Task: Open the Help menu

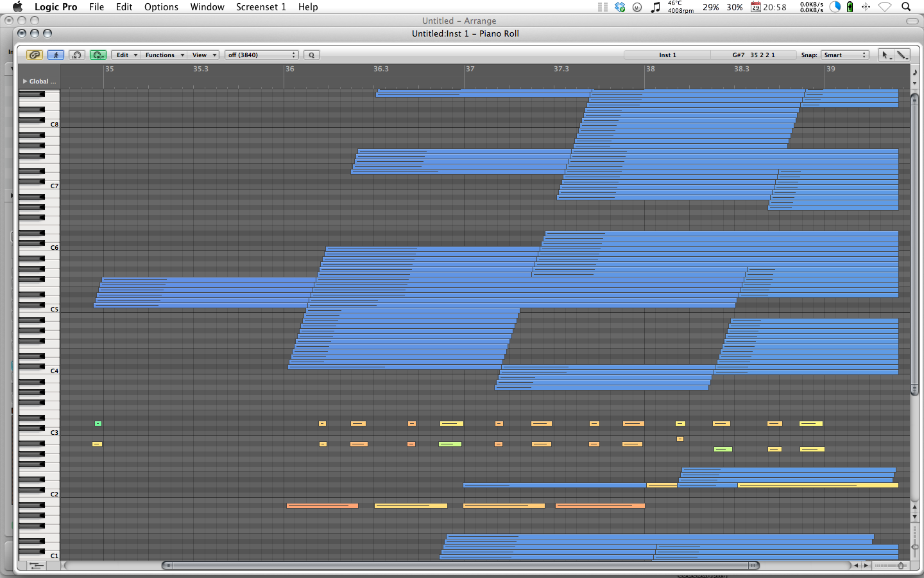Action: pos(308,7)
